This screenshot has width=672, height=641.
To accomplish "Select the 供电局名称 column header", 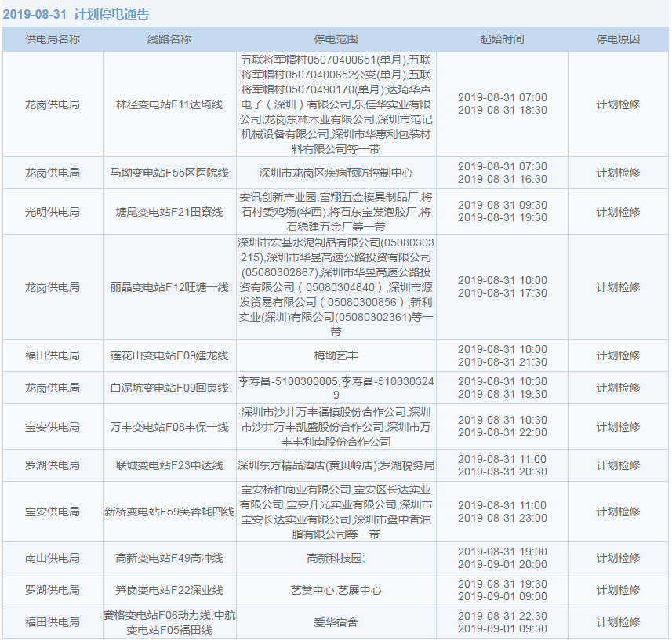I will click(53, 39).
